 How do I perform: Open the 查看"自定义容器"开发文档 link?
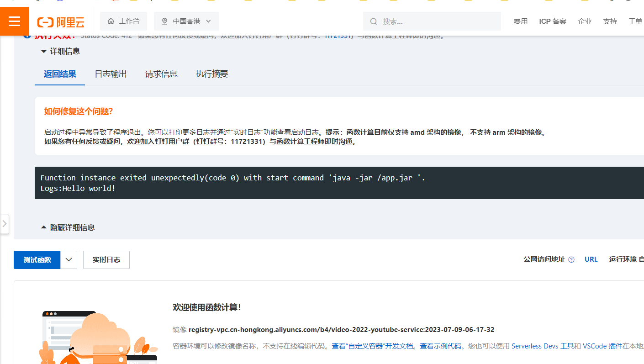pyautogui.click(x=373, y=346)
